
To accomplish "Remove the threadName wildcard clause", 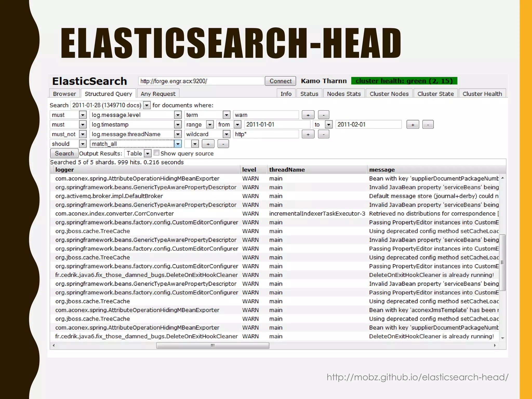I will point(323,134).
